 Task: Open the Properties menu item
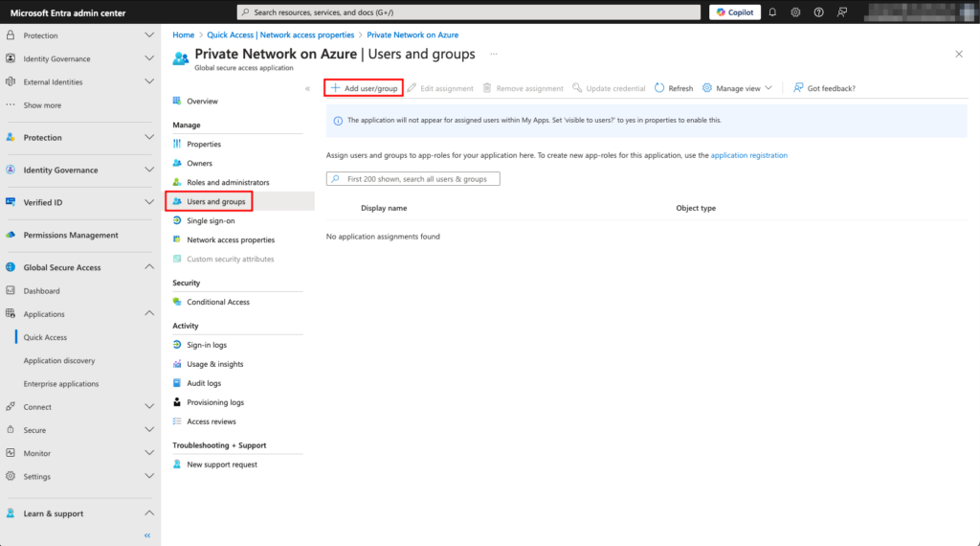point(204,144)
